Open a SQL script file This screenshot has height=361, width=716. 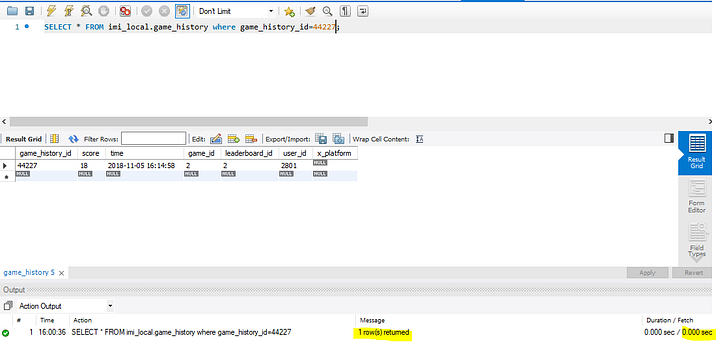click(x=12, y=11)
